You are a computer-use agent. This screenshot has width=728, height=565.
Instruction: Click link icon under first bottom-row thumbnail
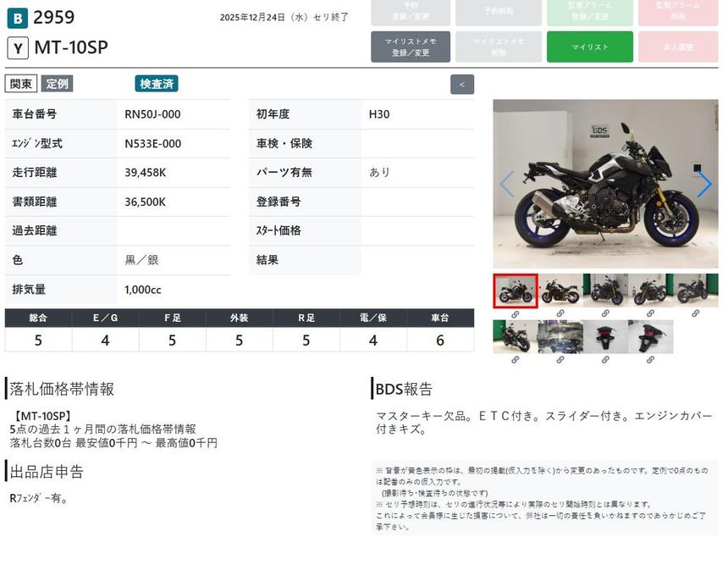click(x=515, y=360)
